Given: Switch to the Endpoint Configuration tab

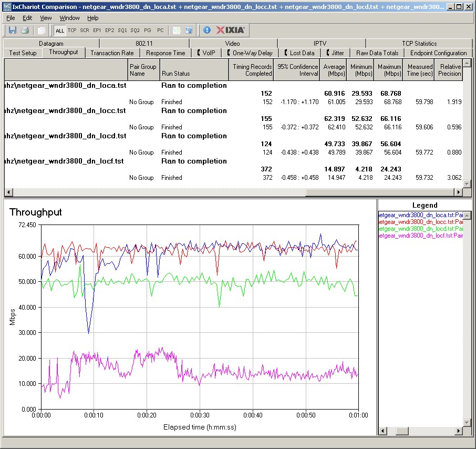Looking at the screenshot, I should [x=438, y=53].
